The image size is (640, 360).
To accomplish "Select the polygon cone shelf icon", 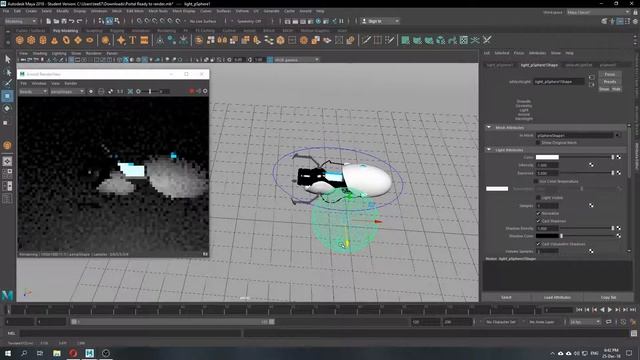I will (54, 40).
